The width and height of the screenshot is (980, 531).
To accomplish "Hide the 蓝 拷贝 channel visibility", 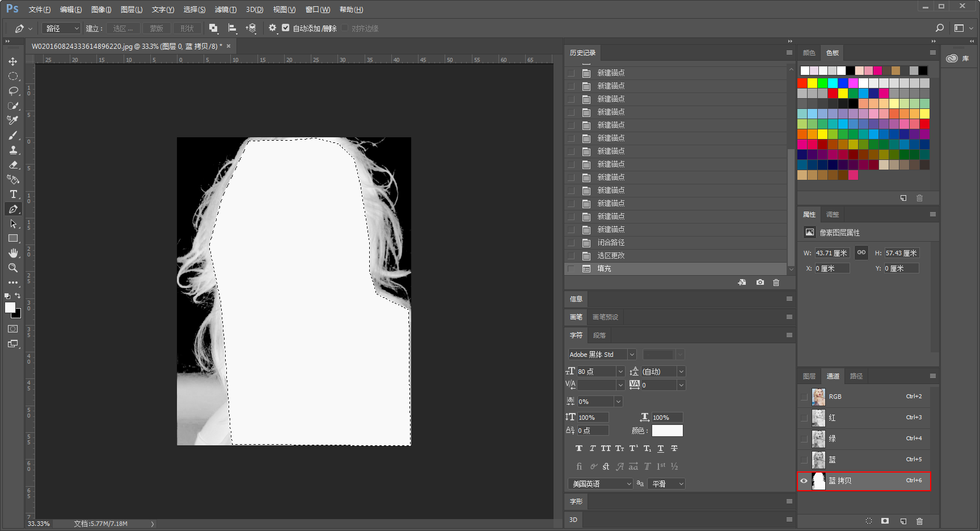I will 804,481.
